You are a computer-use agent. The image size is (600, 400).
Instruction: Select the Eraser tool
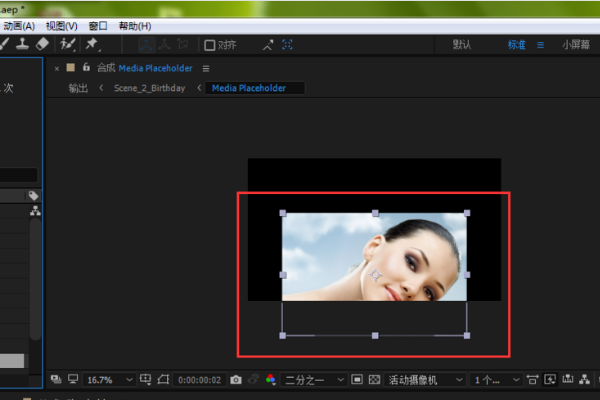click(42, 45)
